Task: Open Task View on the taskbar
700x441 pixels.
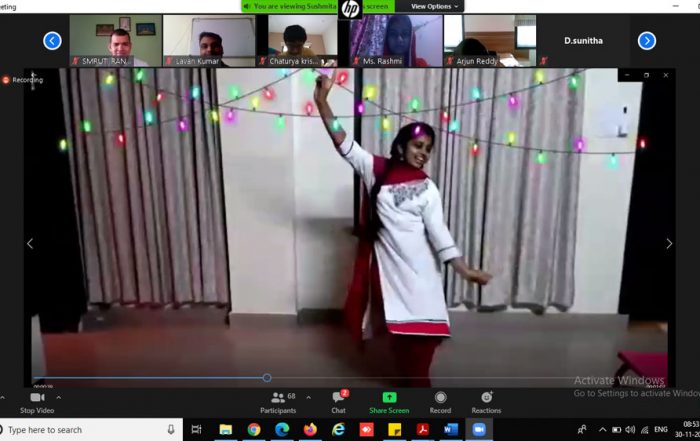Action: pyautogui.click(x=196, y=429)
